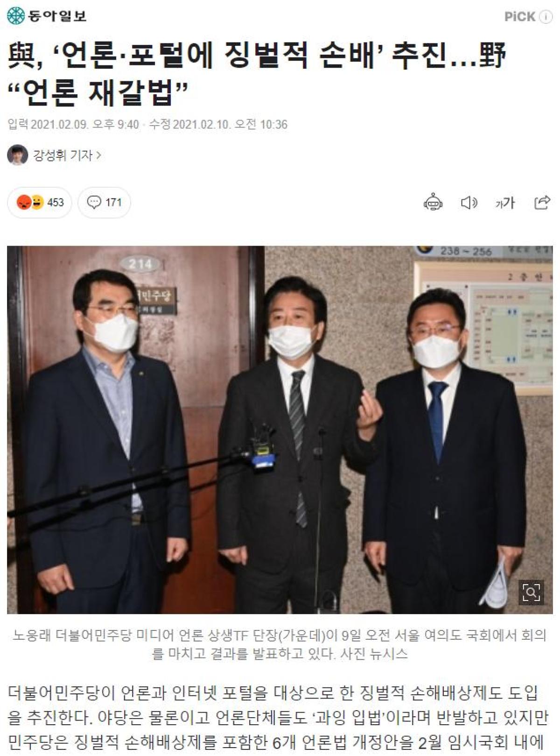Screen dimensions: 560x756
Task: Share the article via share icon
Action: point(542,202)
